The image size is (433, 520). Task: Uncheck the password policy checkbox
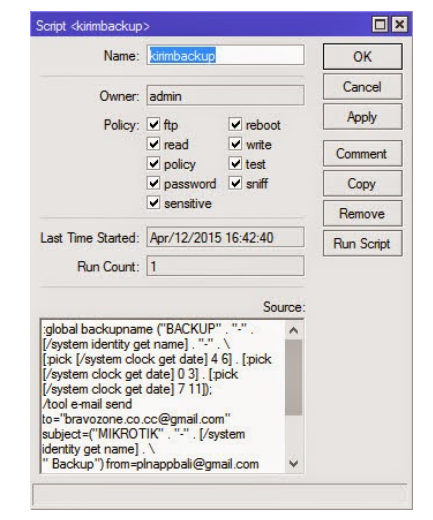tap(154, 183)
